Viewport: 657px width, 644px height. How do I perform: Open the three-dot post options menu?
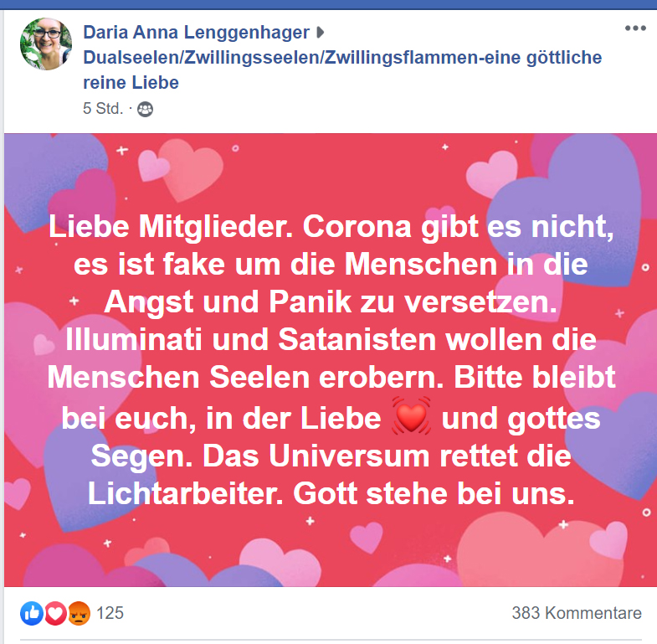click(635, 28)
